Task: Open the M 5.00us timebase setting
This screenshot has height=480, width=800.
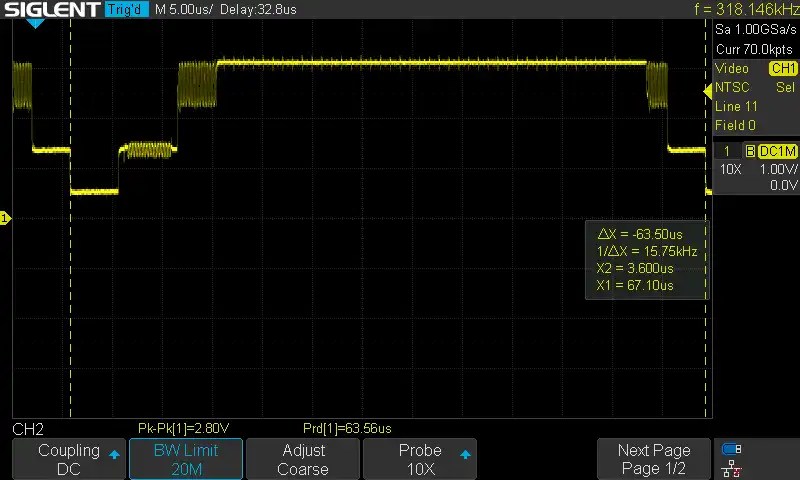Action: (185, 10)
